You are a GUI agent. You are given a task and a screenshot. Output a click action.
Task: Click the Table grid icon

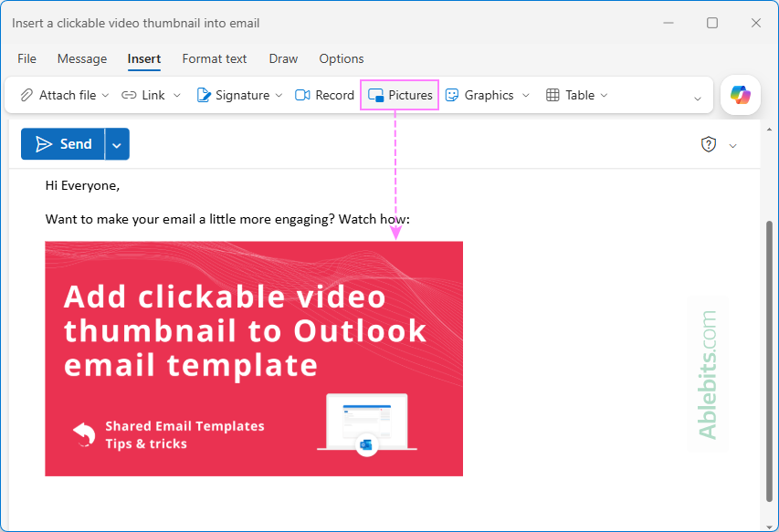(x=553, y=95)
